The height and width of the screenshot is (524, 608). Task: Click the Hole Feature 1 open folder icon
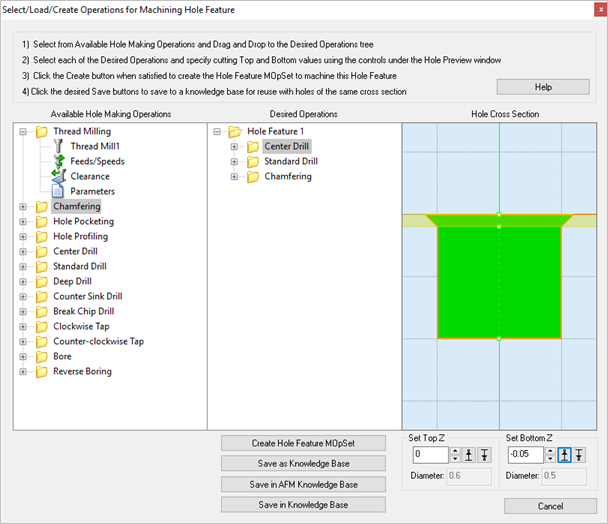point(235,131)
